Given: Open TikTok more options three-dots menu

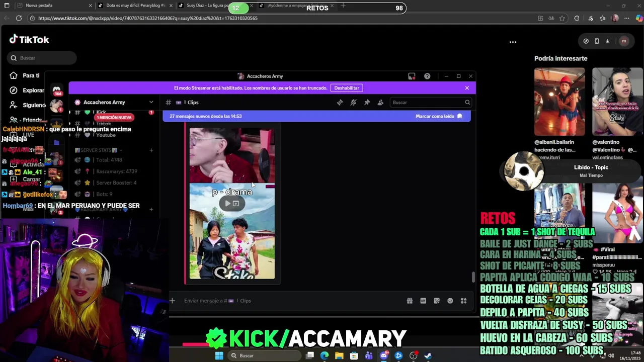Looking at the screenshot, I should (513, 42).
